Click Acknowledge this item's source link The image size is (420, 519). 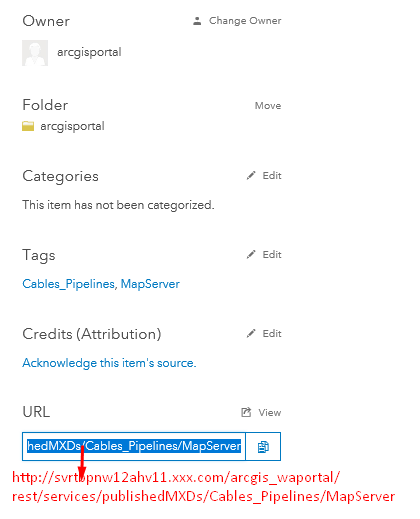109,363
